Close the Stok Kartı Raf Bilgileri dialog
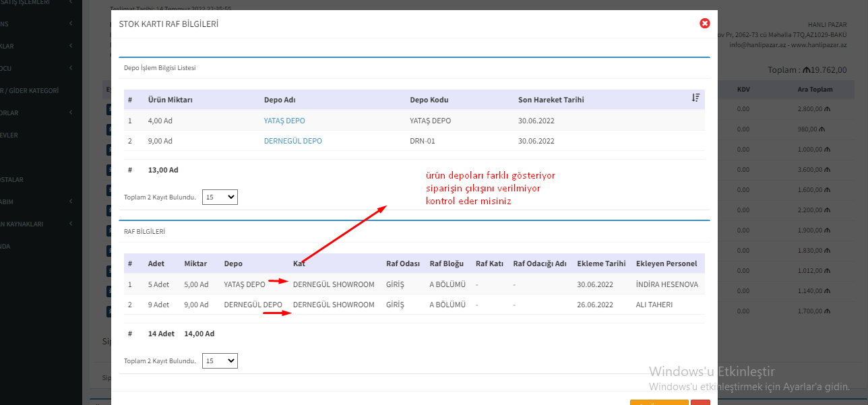Screen dimensions: 868x405 [x=705, y=24]
